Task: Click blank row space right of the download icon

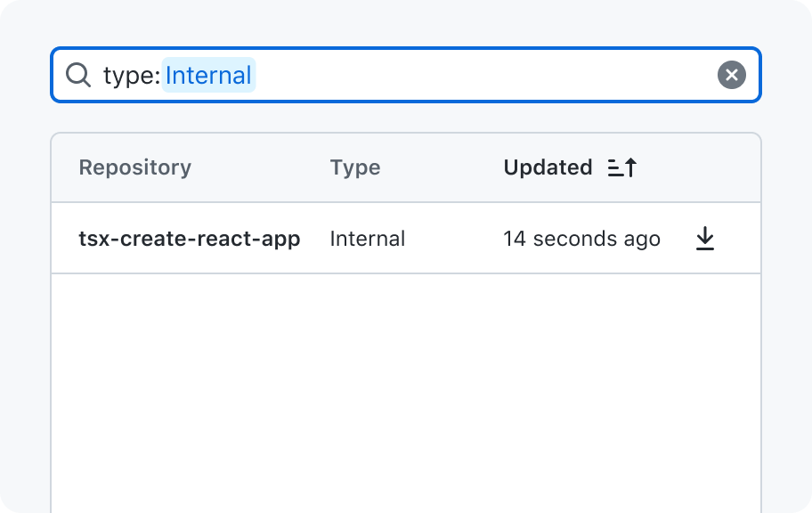Action: (x=738, y=239)
